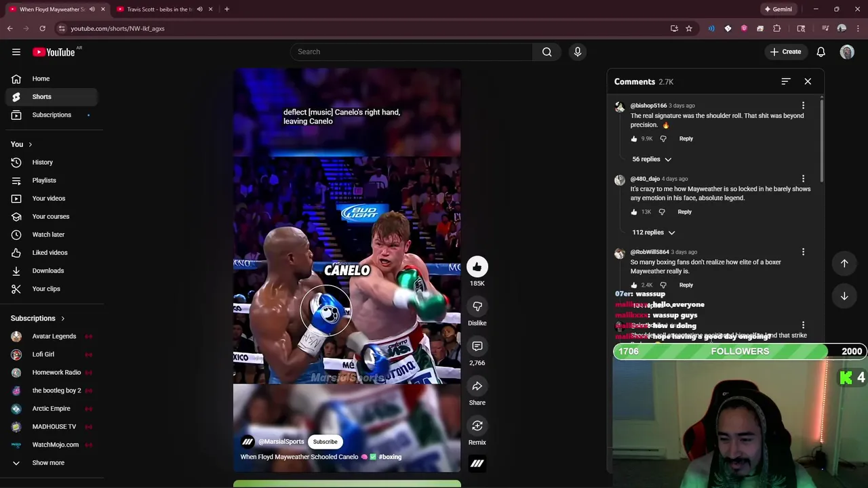
Task: Open Chrome extensions puzzle icon
Action: 777,28
